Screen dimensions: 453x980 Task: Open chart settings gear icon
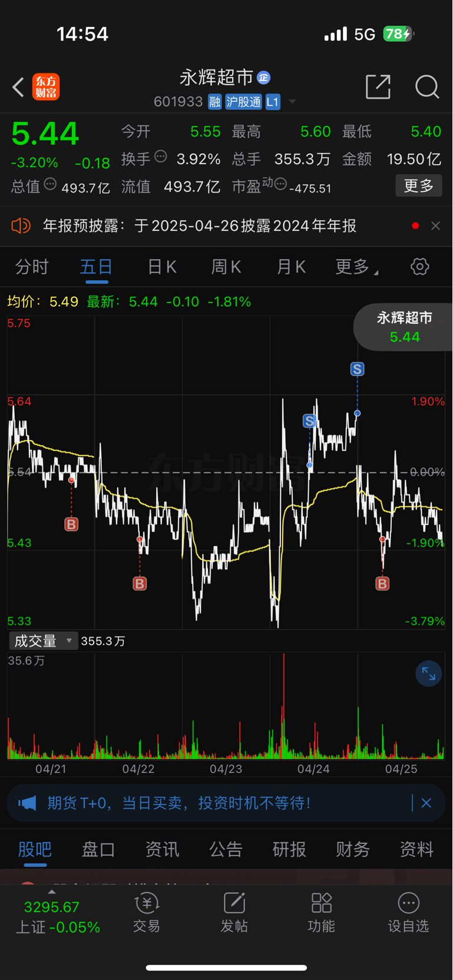coord(419,267)
